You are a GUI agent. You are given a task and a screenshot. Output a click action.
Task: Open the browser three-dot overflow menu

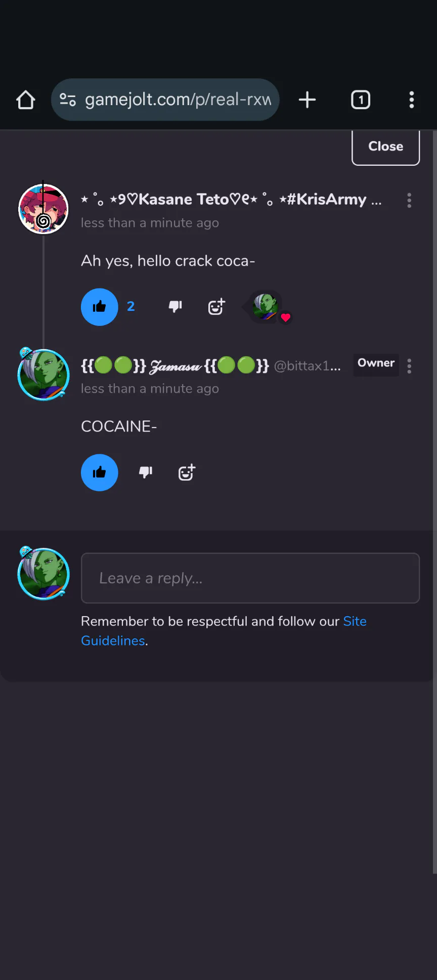point(412,100)
